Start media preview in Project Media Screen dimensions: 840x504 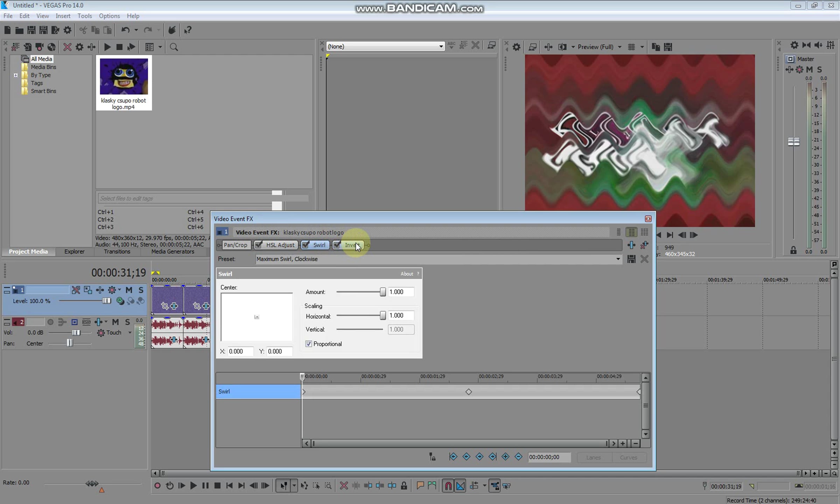[x=107, y=47]
